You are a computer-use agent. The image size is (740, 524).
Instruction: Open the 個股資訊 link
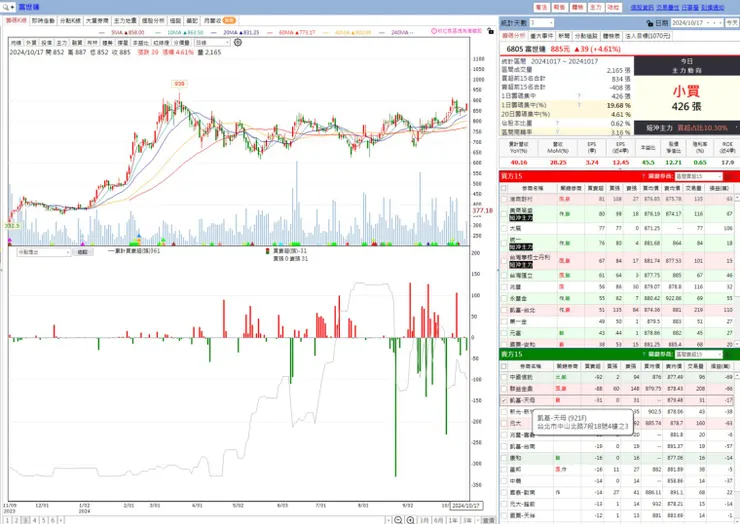642,8
